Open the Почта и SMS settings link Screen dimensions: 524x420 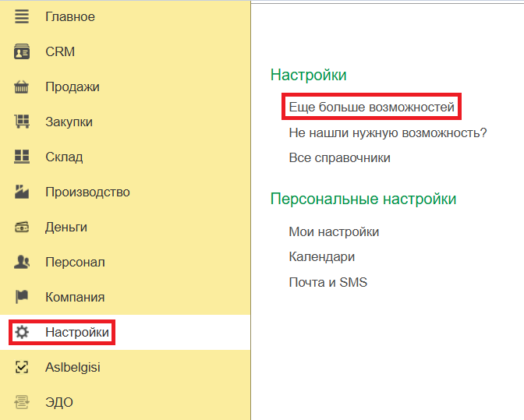pyautogui.click(x=327, y=283)
